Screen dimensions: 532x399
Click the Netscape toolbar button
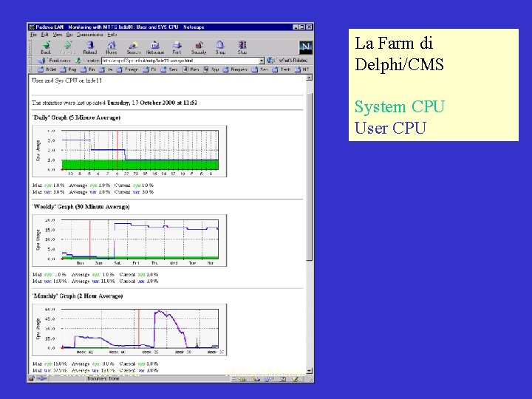tap(155, 47)
